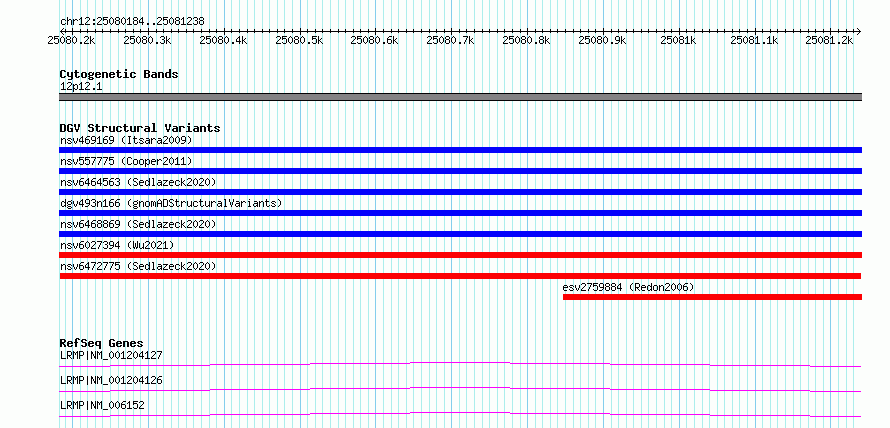Click the LRMP|NM_006152 label
890x428 pixels.
click(x=102, y=405)
